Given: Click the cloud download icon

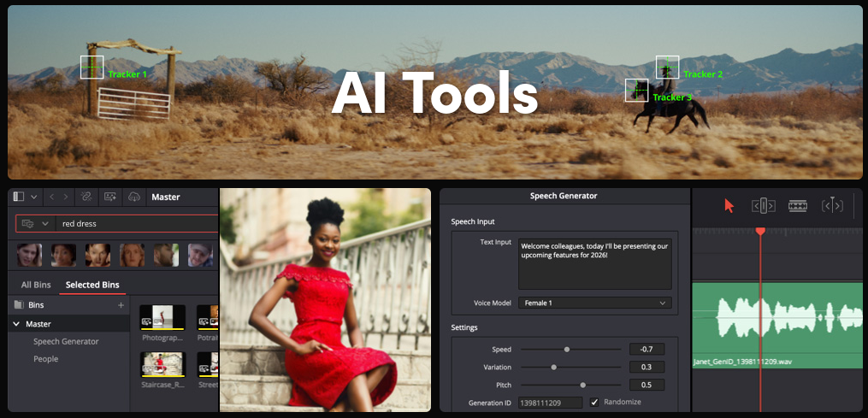Looking at the screenshot, I should tap(133, 197).
